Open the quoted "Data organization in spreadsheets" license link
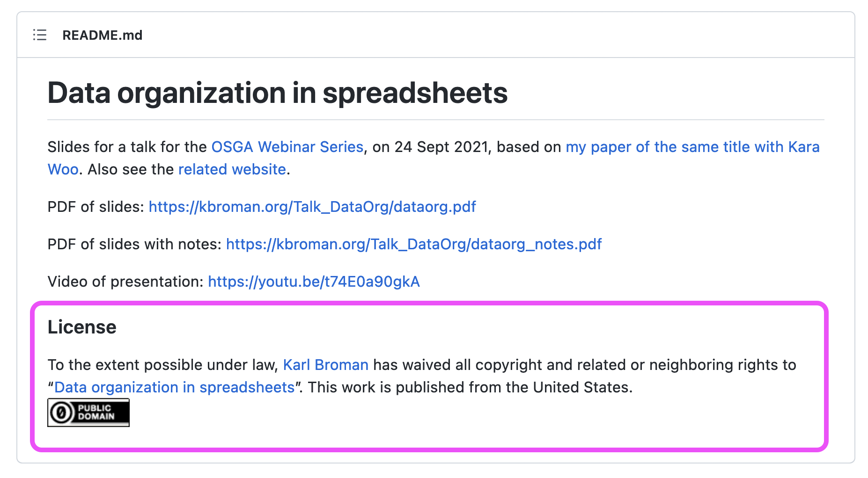This screenshot has height=478, width=868. click(174, 387)
